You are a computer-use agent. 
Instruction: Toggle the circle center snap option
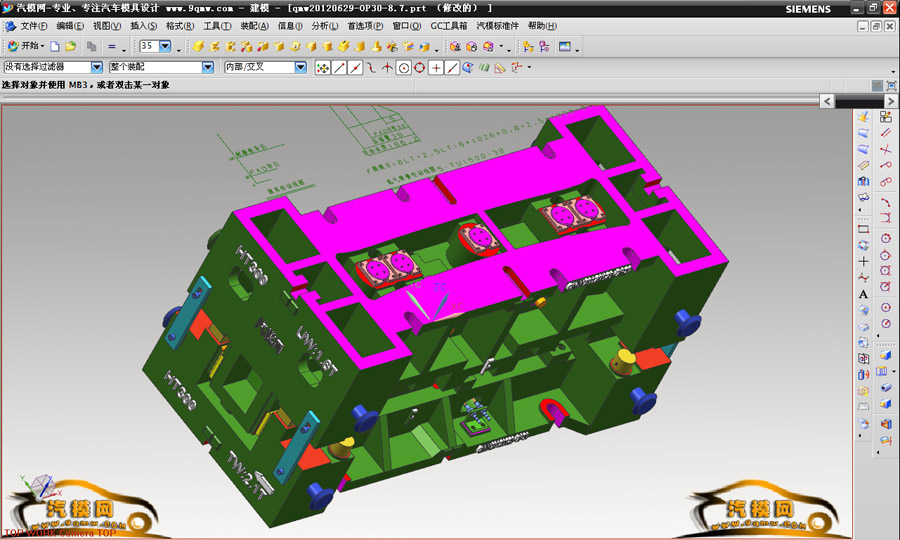(404, 68)
